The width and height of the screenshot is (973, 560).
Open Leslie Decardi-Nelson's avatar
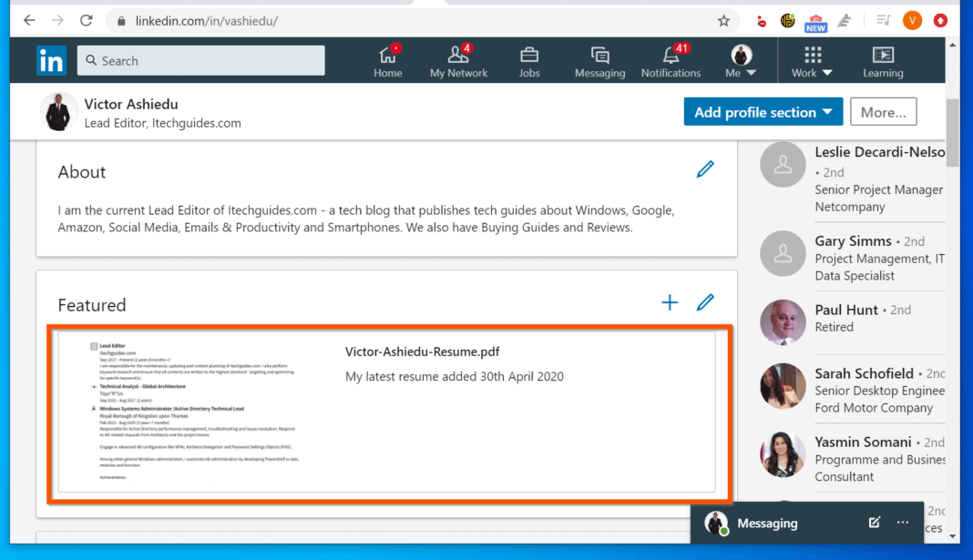coord(784,164)
